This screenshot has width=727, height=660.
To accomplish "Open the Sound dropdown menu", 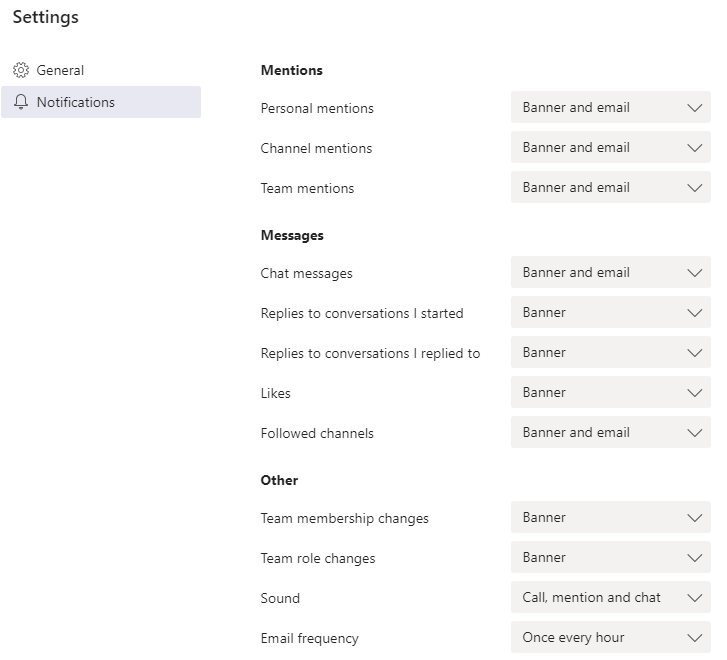I will tap(611, 597).
